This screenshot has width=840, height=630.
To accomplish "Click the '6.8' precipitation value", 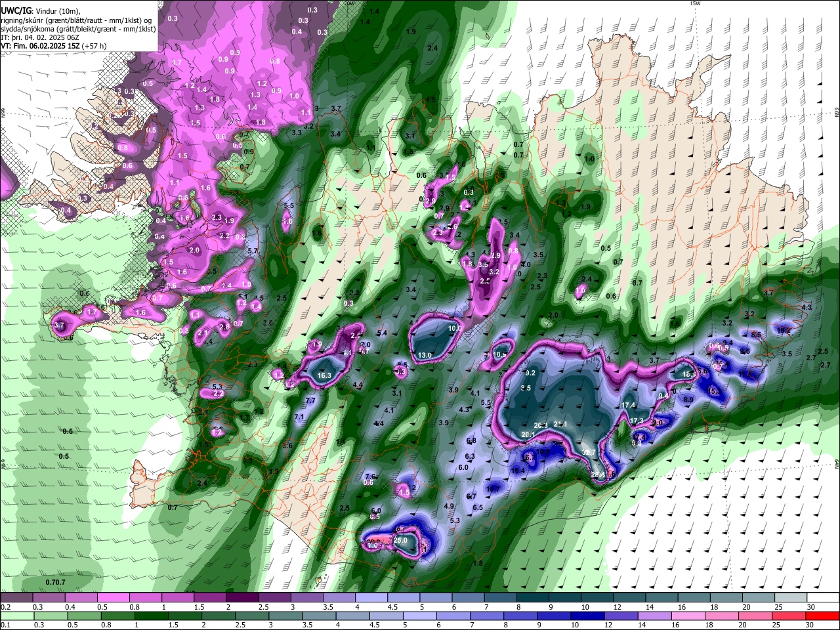I will [471, 440].
